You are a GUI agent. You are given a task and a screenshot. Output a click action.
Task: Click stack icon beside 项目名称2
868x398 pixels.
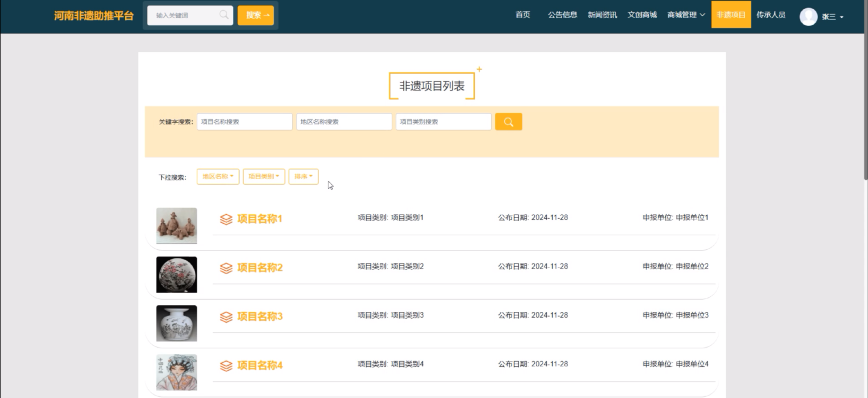coord(226,268)
